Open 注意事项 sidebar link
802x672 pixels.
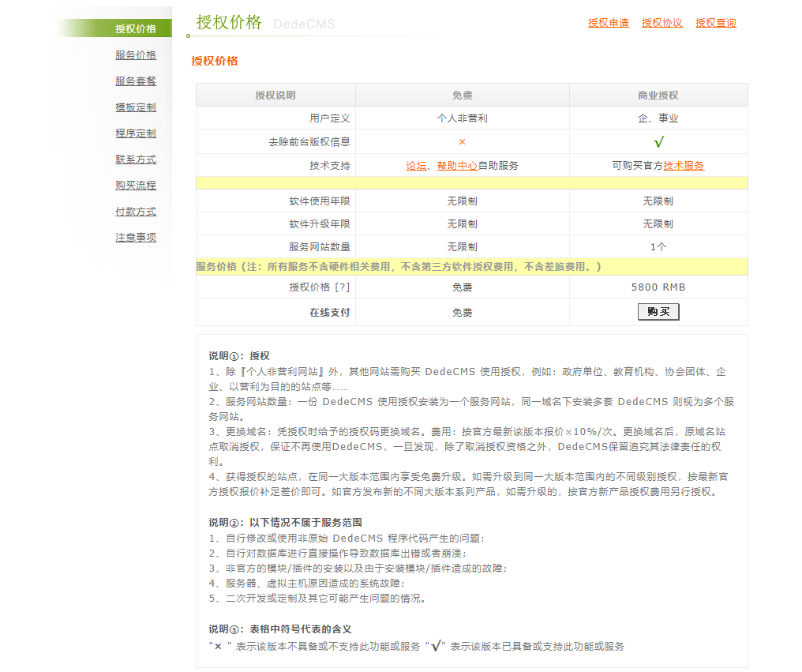(x=136, y=238)
